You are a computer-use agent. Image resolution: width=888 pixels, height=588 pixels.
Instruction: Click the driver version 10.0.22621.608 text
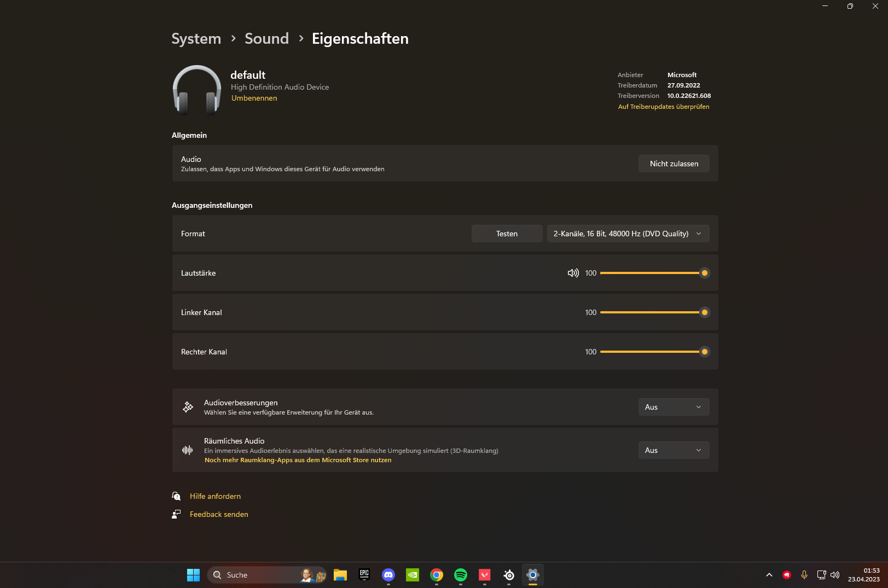[x=689, y=96]
